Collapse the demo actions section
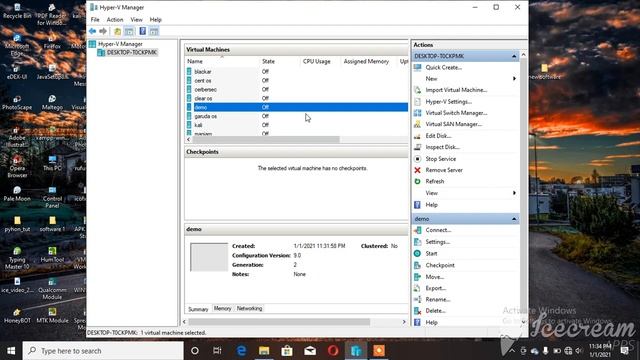This screenshot has width=640, height=360. point(514,219)
